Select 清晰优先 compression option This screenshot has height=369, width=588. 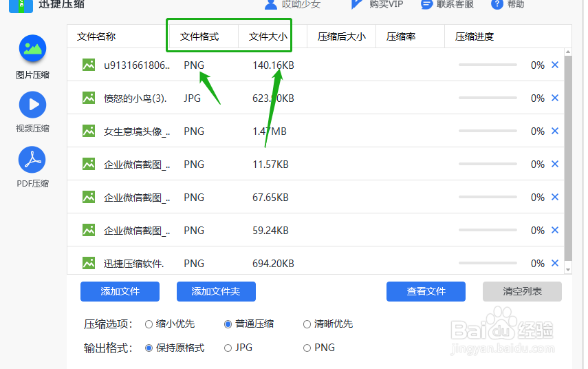pyautogui.click(x=307, y=324)
